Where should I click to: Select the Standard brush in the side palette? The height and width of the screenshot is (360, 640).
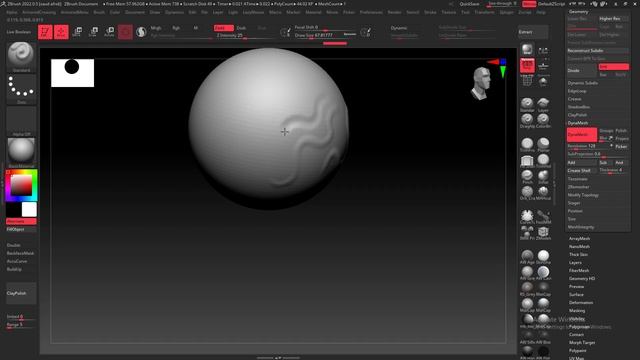click(x=527, y=104)
